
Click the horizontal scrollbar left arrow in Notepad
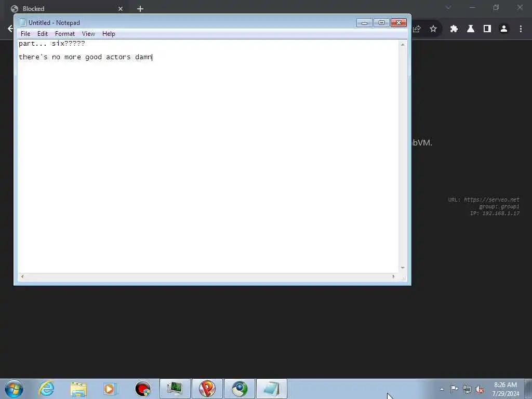[22, 276]
